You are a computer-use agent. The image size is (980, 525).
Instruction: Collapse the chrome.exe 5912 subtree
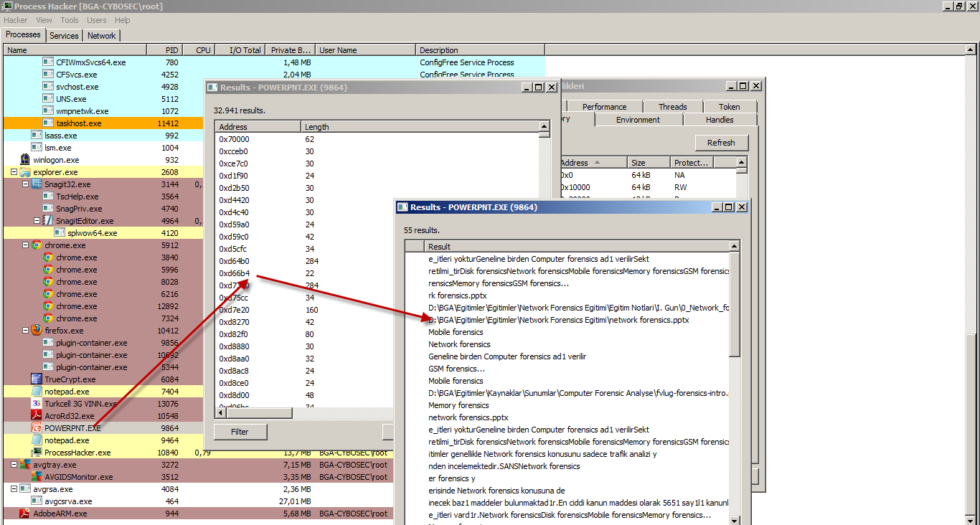25,245
